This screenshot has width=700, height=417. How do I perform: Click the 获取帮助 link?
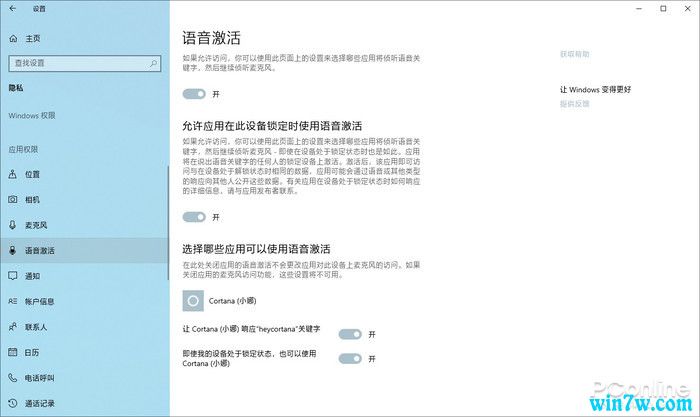pyautogui.click(x=575, y=54)
